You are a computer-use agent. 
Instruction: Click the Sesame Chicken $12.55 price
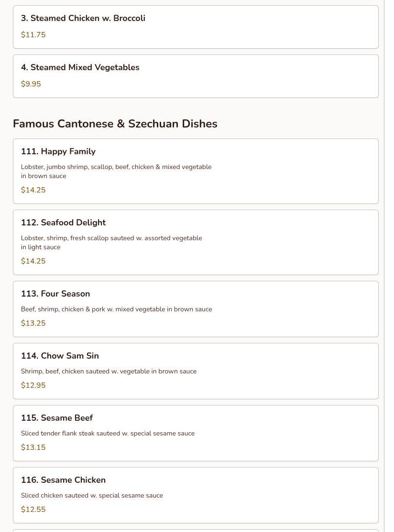tap(33, 509)
